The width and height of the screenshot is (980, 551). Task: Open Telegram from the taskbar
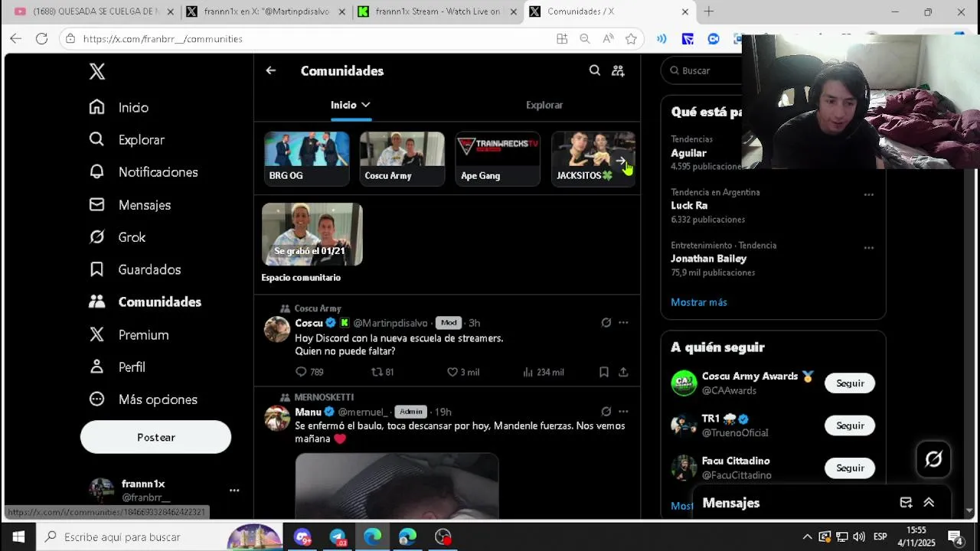337,537
